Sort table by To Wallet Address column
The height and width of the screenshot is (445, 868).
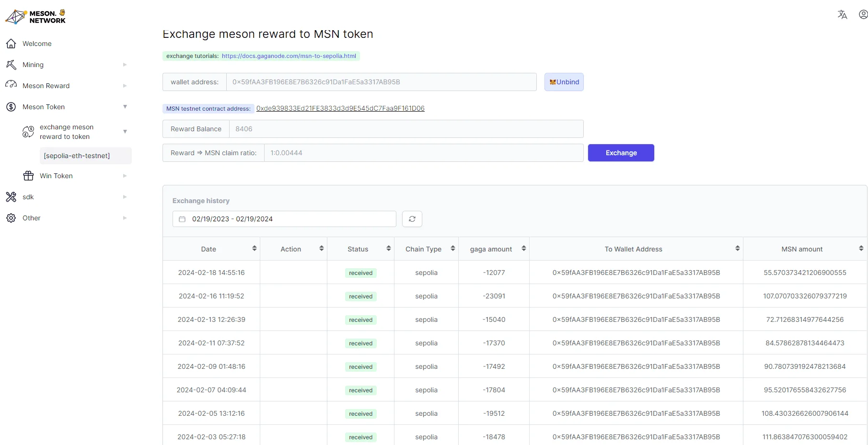point(738,249)
